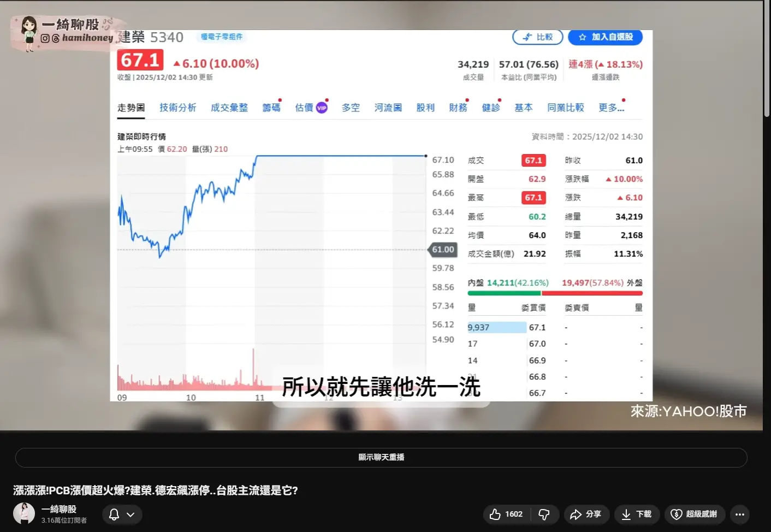
Task: Click the 一綺聊股 channel avatar
Action: coord(24,513)
